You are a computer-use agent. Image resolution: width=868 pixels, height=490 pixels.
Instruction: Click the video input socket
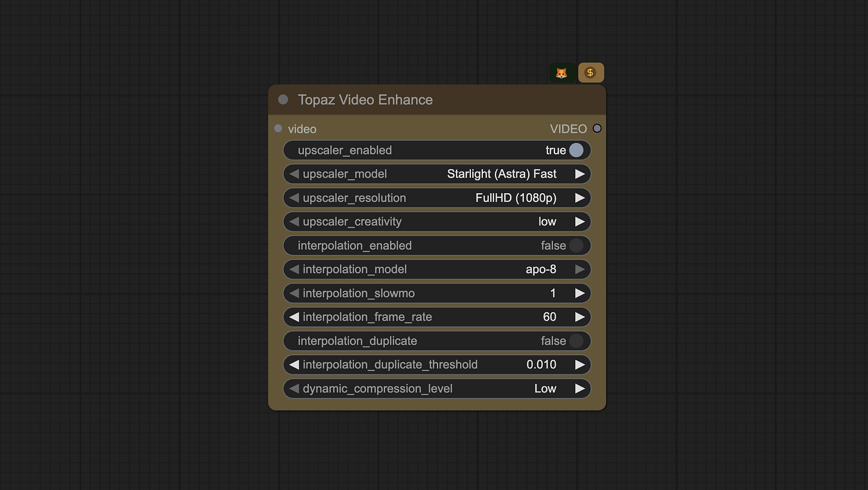coord(278,129)
